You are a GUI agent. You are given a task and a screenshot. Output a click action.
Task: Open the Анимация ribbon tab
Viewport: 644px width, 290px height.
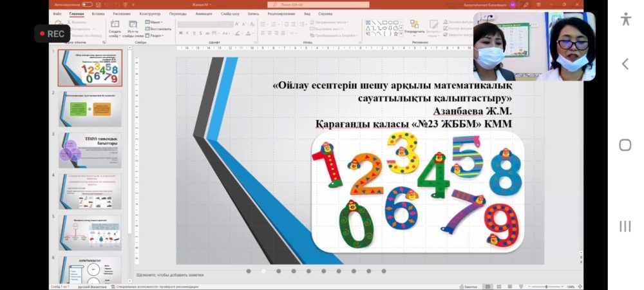pos(204,14)
